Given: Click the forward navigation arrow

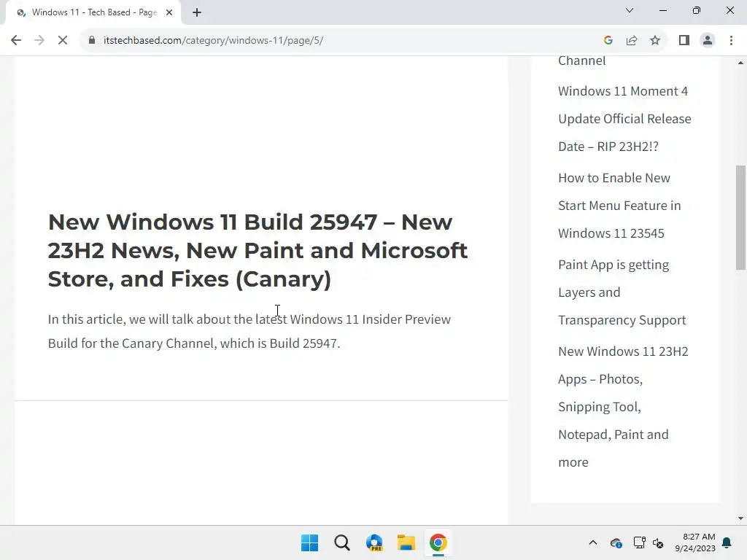Looking at the screenshot, I should pyautogui.click(x=39, y=41).
